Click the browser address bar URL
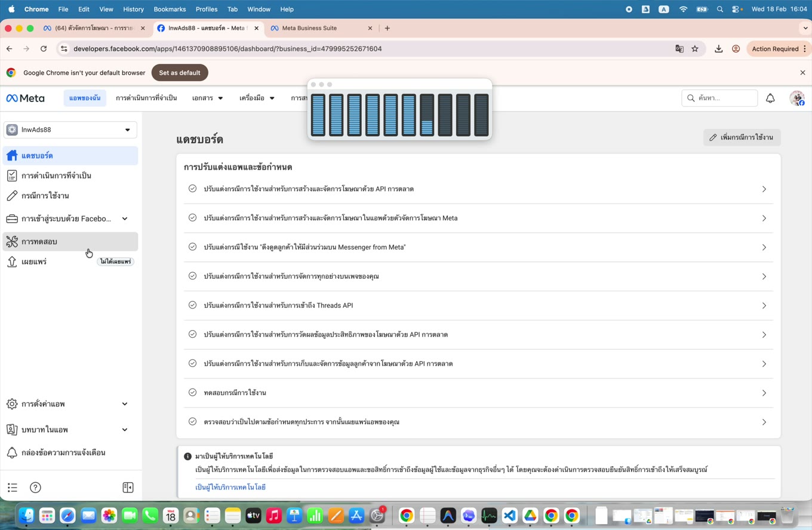Image resolution: width=812 pixels, height=530 pixels. pos(227,49)
